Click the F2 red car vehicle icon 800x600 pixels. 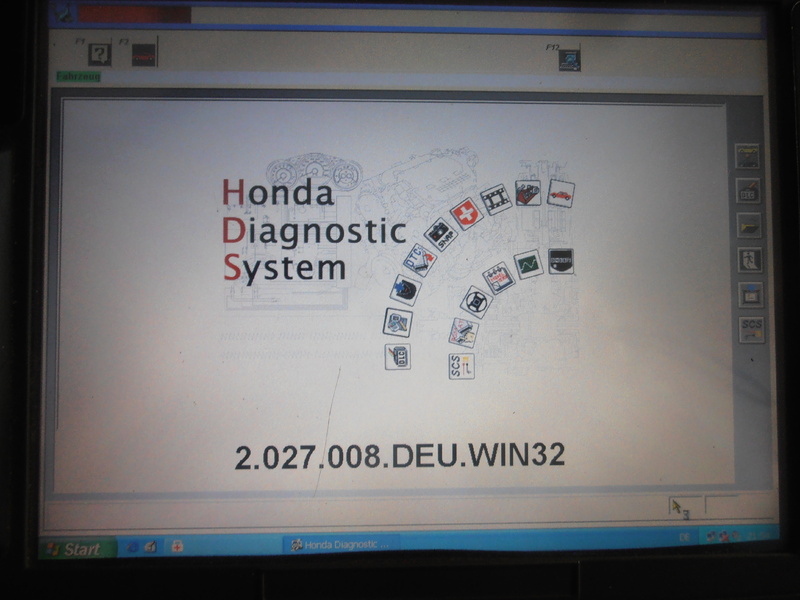click(x=143, y=55)
